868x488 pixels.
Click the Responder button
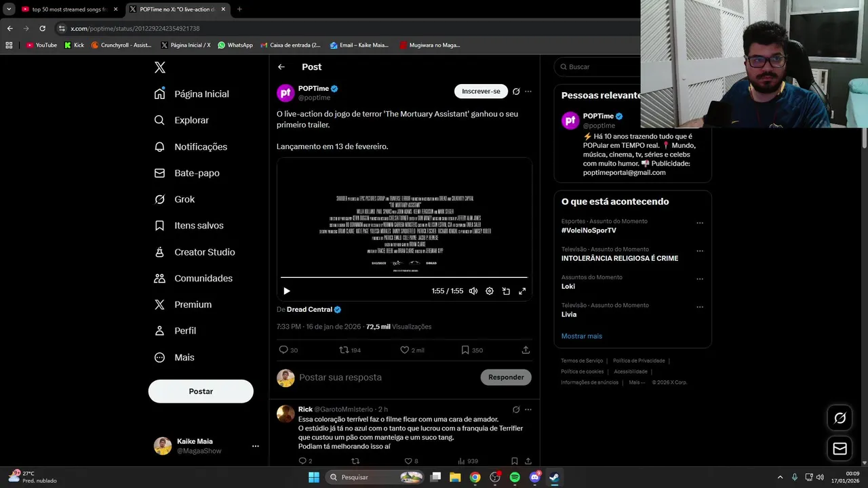506,377
